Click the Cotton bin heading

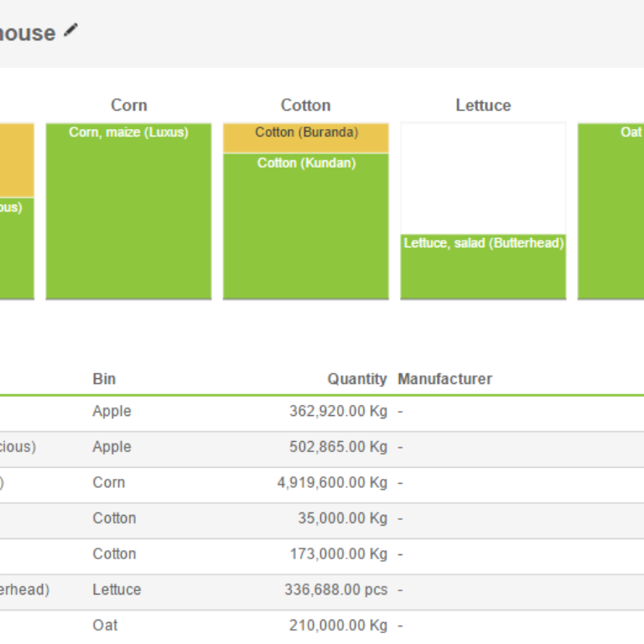coord(306,106)
